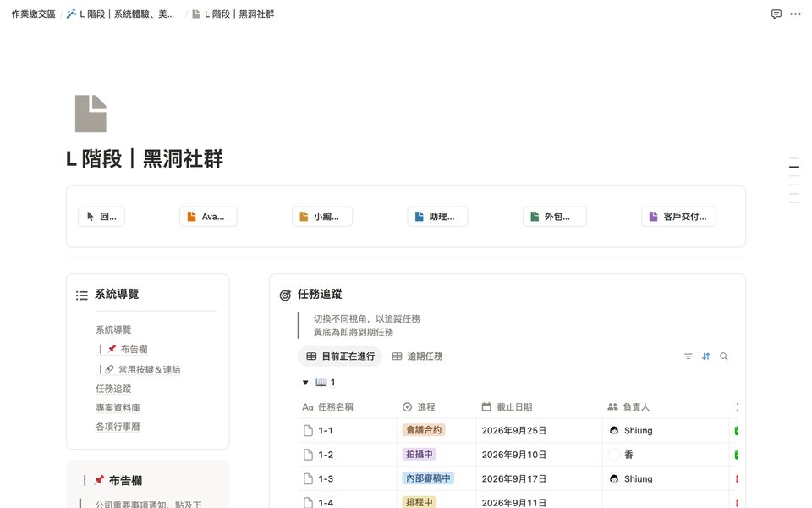812x508 pixels.
Task: Click the page icon of row 1-3
Action: point(308,478)
